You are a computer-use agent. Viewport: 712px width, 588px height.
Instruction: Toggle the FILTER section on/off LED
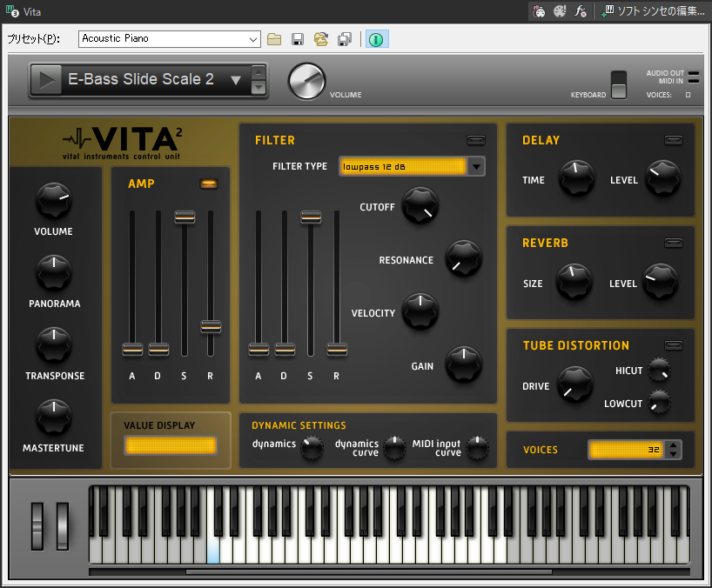click(x=476, y=140)
